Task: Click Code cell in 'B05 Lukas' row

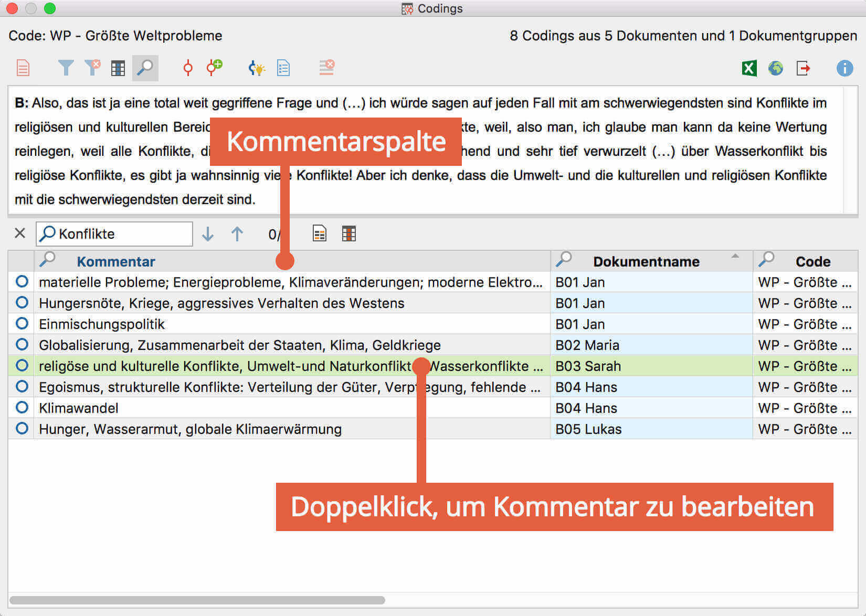Action: [805, 429]
